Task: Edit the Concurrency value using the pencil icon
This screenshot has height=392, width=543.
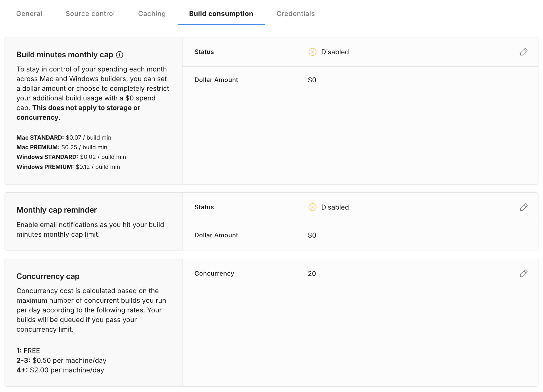Action: click(x=523, y=273)
